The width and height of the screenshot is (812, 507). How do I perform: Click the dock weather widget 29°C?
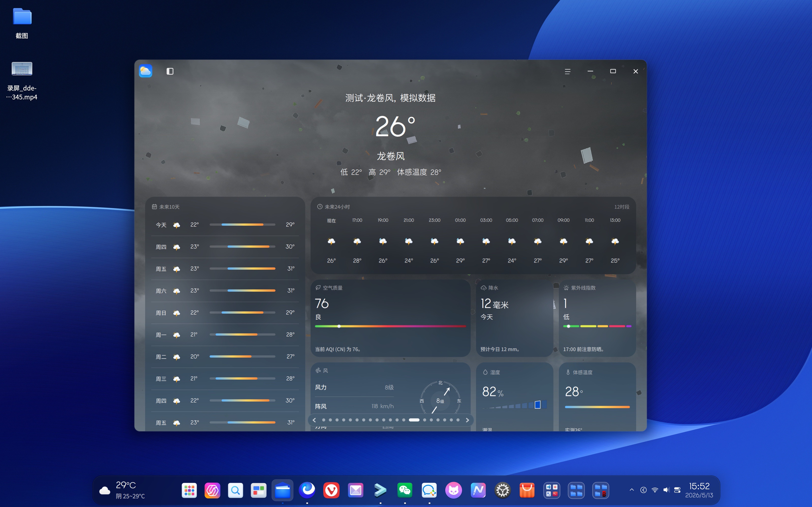(122, 490)
